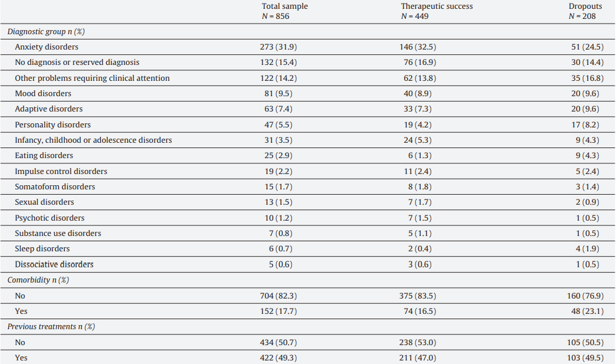The height and width of the screenshot is (364, 616).
Task: Click the "Therapeutic success" column header
Action: [x=437, y=6]
